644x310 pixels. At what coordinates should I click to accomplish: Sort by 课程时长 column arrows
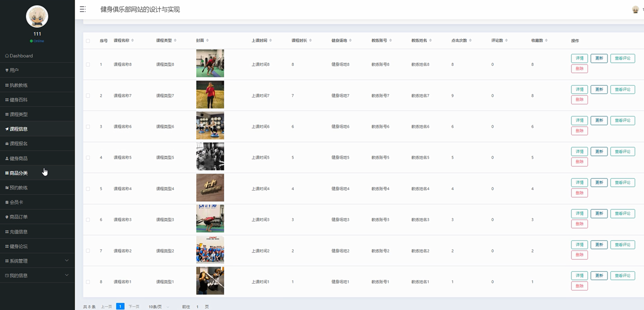pyautogui.click(x=310, y=40)
